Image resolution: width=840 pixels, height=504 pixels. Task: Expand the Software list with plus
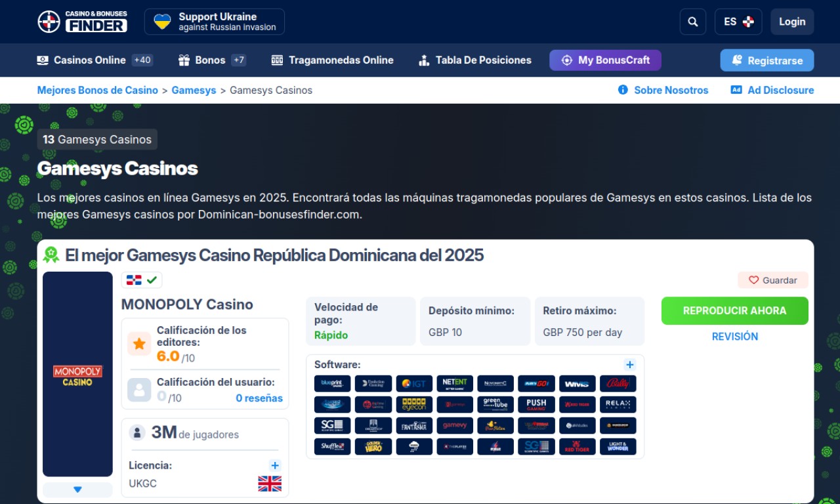pyautogui.click(x=629, y=365)
